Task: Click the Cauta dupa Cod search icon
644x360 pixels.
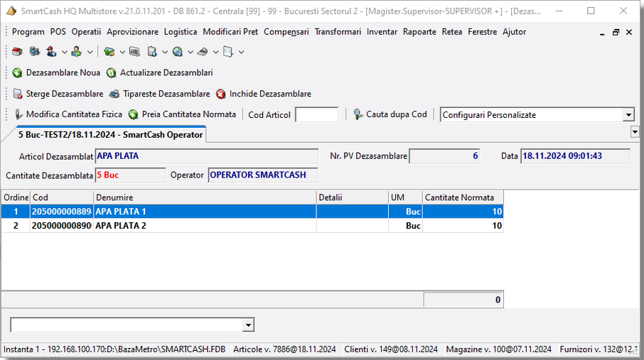Action: coord(358,114)
